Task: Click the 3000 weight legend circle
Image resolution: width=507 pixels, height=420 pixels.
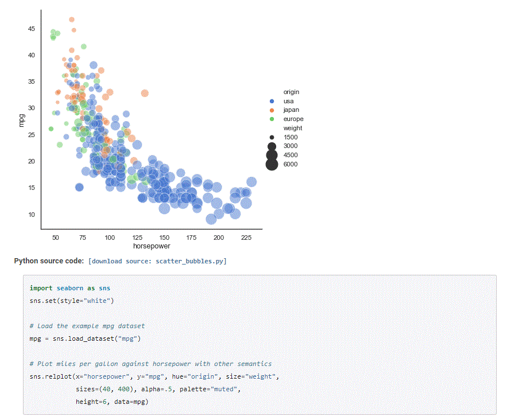Action: click(272, 146)
